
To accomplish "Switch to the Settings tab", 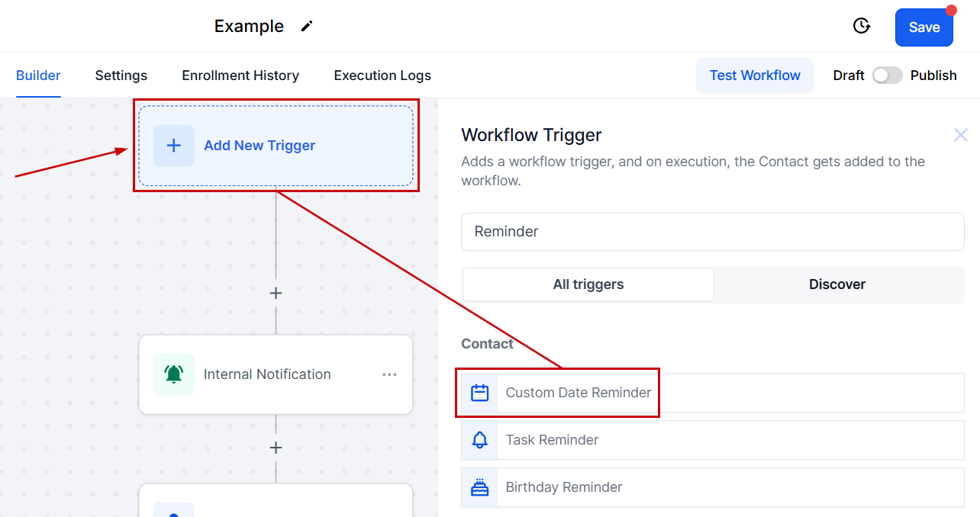I will (x=121, y=75).
